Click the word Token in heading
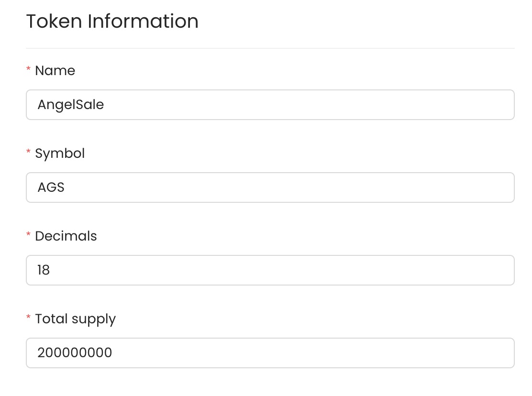The width and height of the screenshot is (532, 396). coord(54,22)
